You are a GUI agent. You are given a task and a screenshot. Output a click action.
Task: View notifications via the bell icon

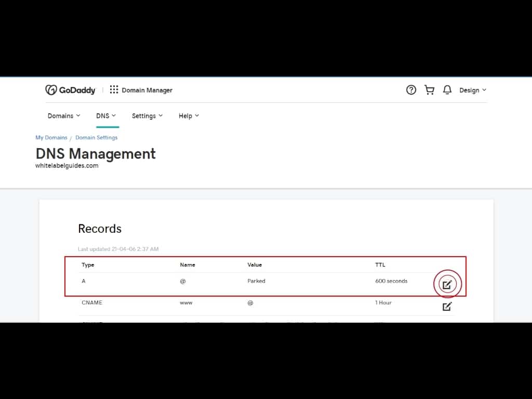(x=447, y=90)
